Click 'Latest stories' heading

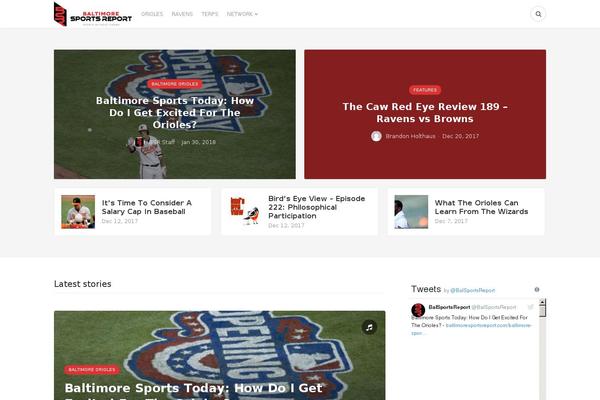point(83,284)
